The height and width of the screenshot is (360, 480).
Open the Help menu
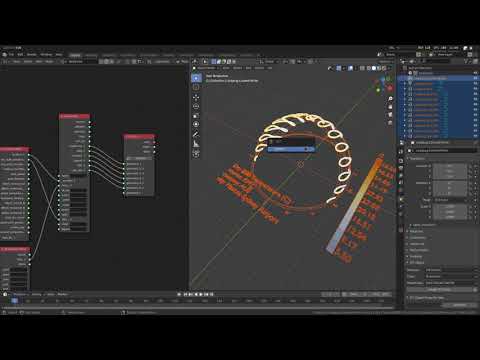click(x=59, y=55)
